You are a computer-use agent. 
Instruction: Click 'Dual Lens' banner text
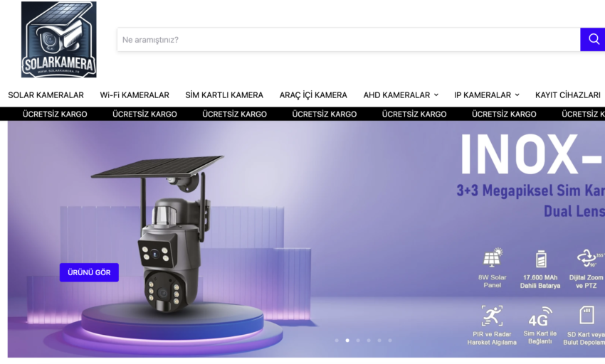(x=574, y=211)
